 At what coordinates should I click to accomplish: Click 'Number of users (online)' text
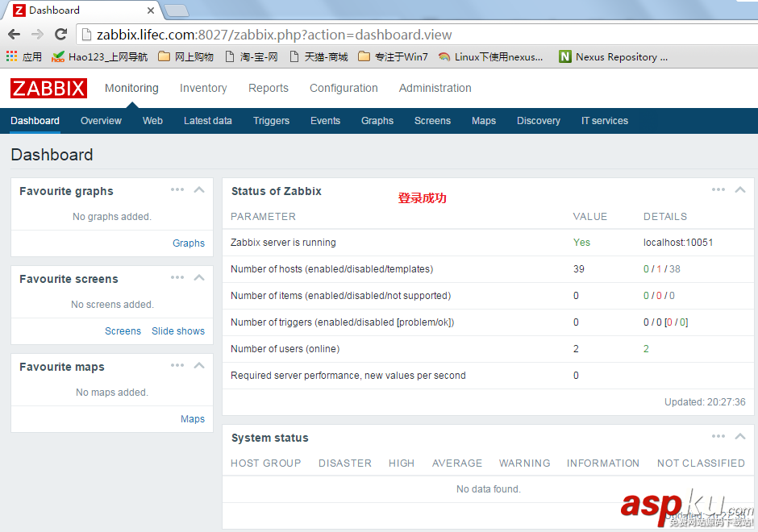[285, 349]
